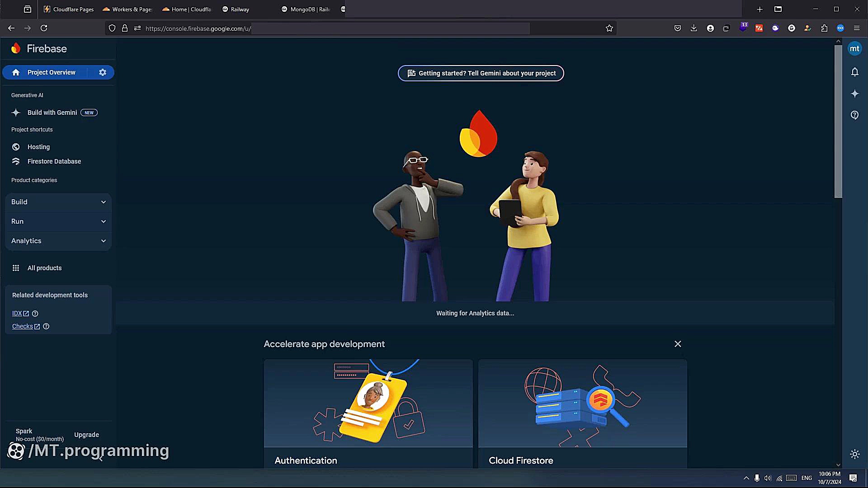The image size is (868, 488).
Task: Open new browser tab
Action: [760, 9]
